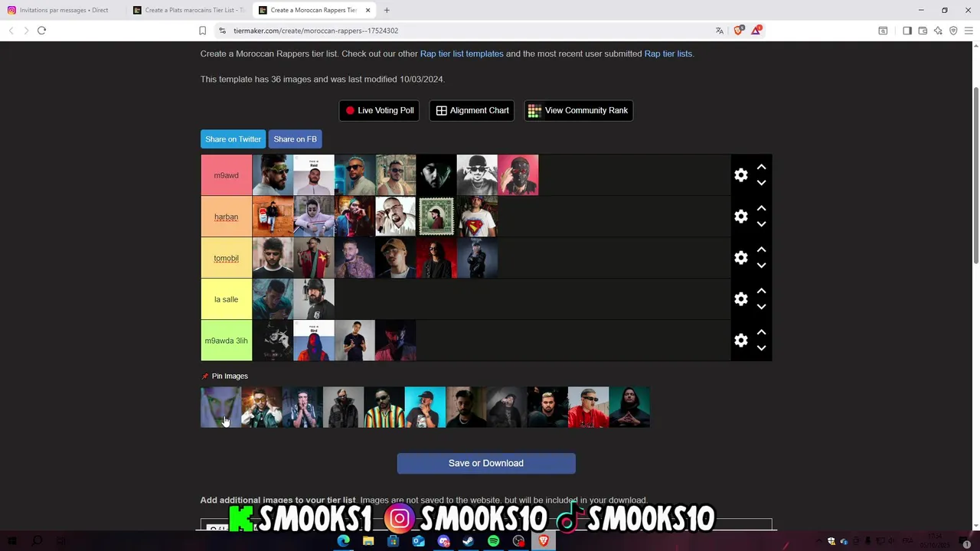Screen dimensions: 980x551
Task: Select Superman shirt rapper in harban tier
Action: pos(477,217)
